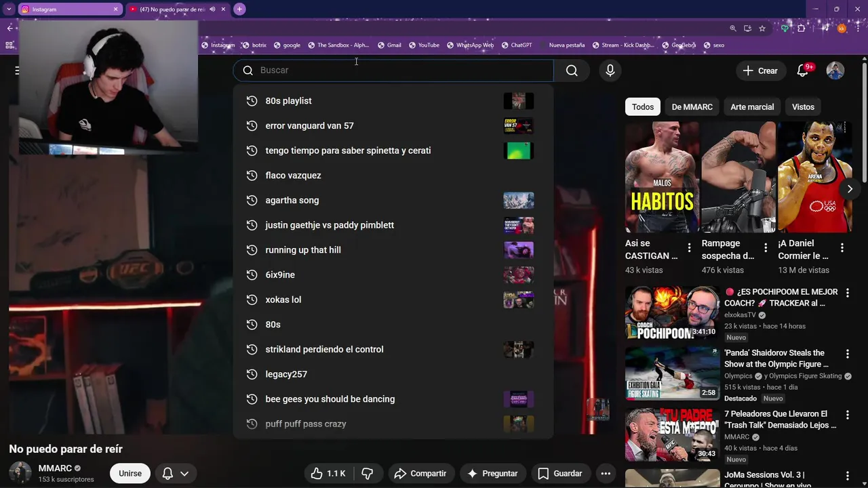Open options menu for '¡A Daniel Cormier' video
This screenshot has width=868, height=488.
(842, 247)
